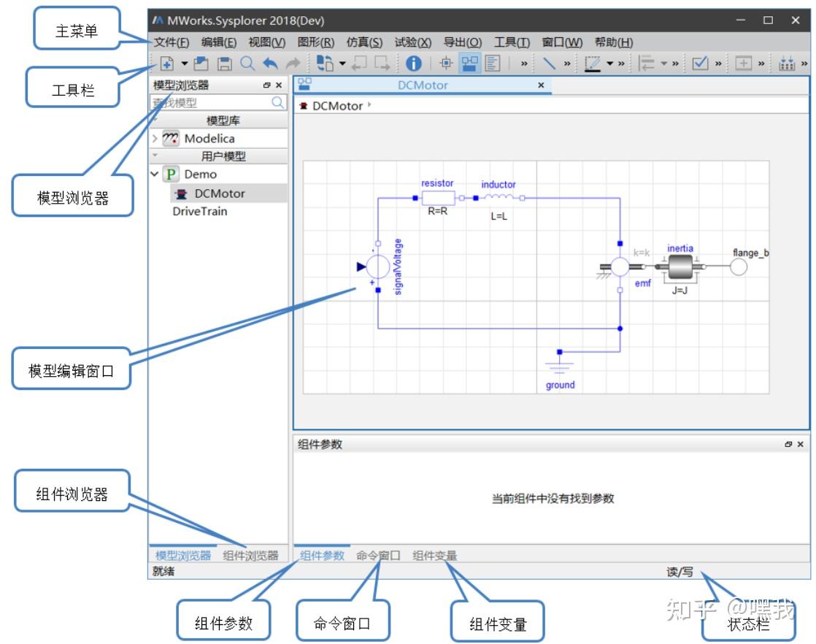The width and height of the screenshot is (816, 644).
Task: Select DriveTrain in the model tree
Action: click(200, 211)
